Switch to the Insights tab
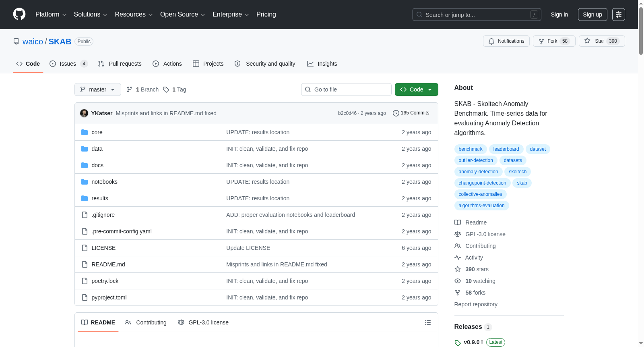The image size is (644, 347). tap(322, 64)
